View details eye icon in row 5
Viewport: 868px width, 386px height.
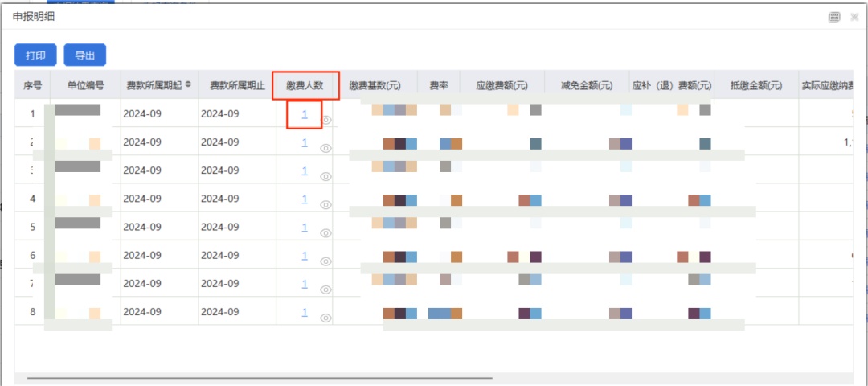point(326,233)
